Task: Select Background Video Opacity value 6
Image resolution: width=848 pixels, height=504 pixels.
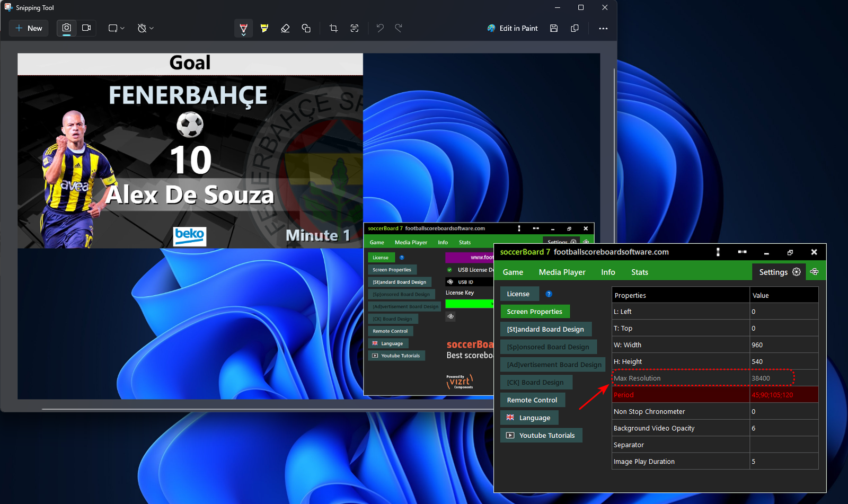Action: point(784,428)
